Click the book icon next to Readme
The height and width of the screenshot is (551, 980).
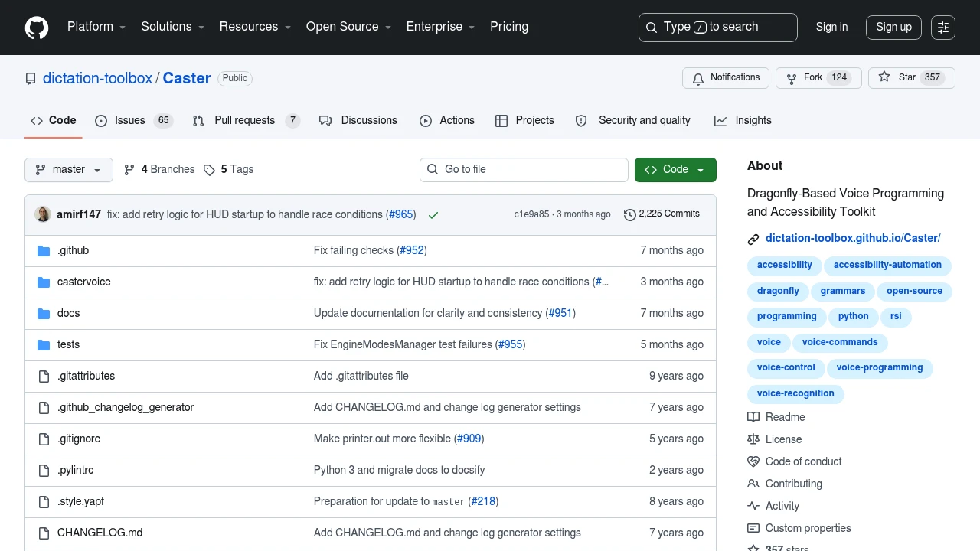[x=753, y=417]
